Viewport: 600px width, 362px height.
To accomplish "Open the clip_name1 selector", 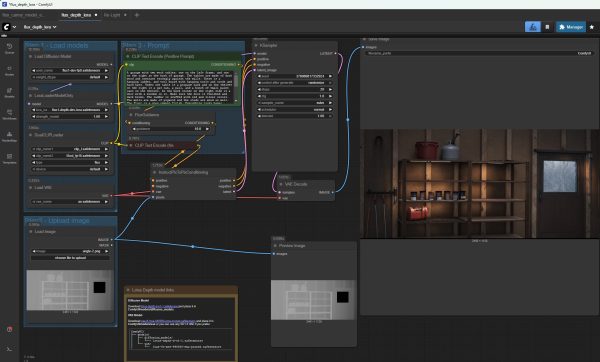I will click(x=70, y=149).
